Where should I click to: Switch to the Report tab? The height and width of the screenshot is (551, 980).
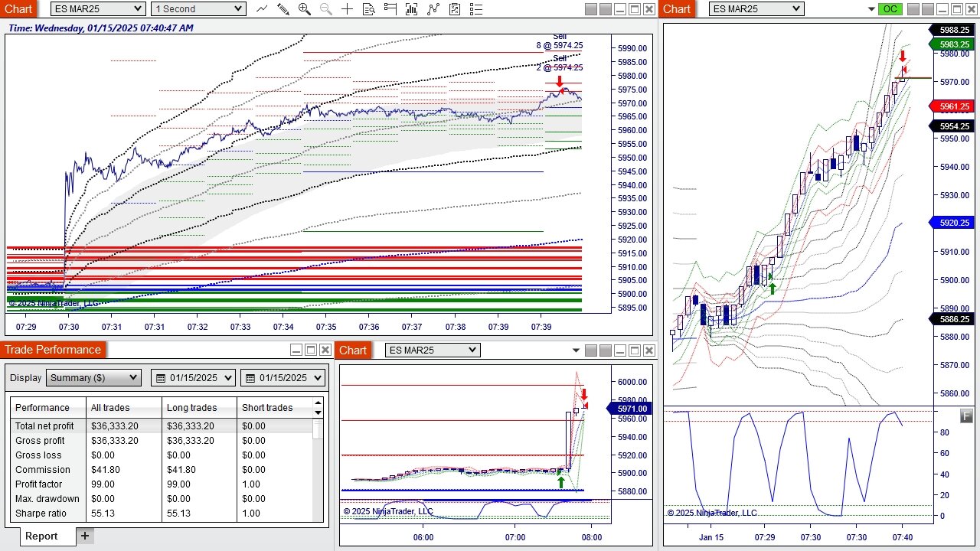(41, 536)
